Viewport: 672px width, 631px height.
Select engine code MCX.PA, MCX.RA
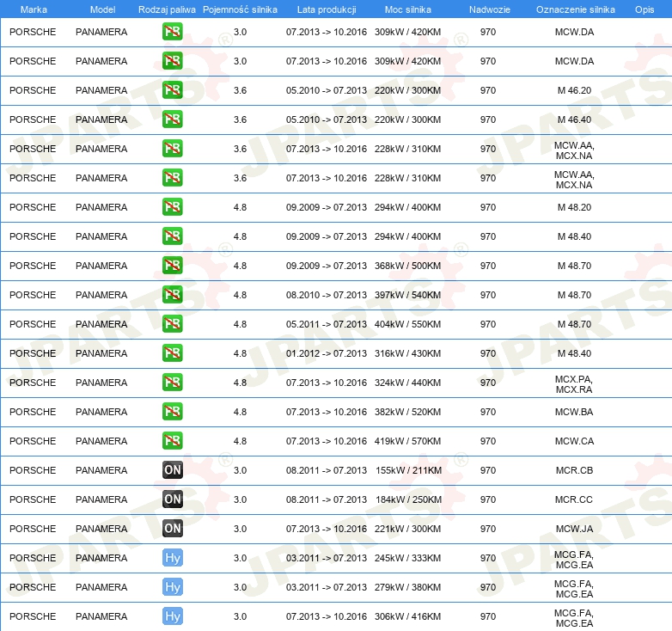[574, 384]
